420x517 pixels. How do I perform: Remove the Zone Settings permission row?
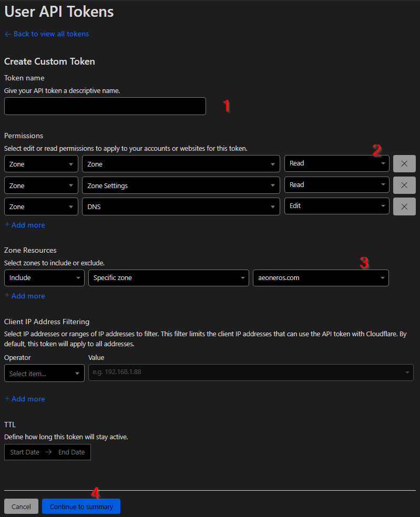[404, 185]
